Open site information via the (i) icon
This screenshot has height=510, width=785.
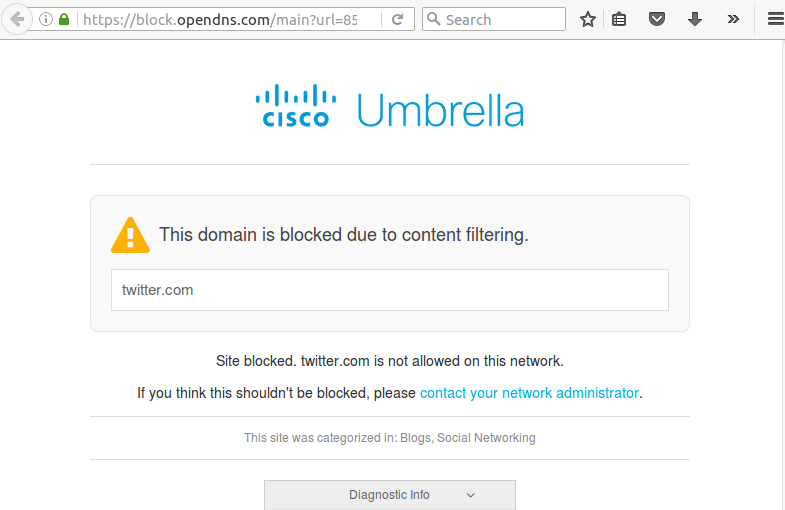[x=46, y=19]
